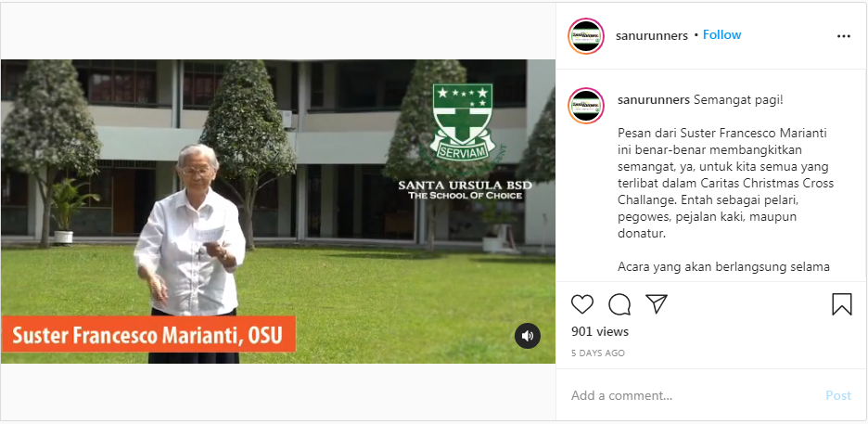Open sanurunners username in the caption
The height and width of the screenshot is (424, 868).
654,100
